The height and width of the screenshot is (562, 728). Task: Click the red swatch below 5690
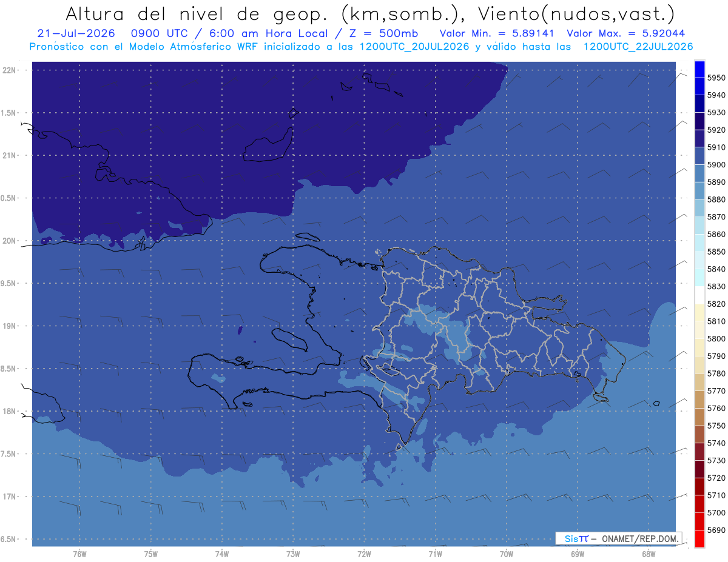(699, 538)
